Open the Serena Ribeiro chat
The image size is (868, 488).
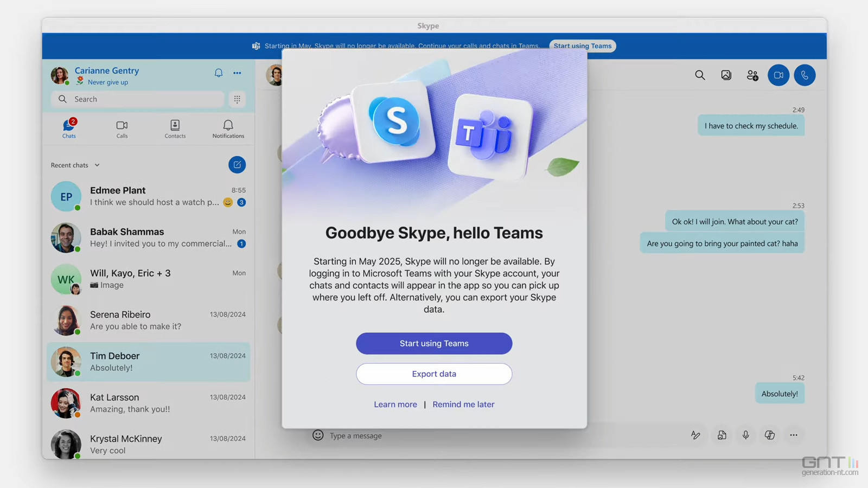[148, 320]
